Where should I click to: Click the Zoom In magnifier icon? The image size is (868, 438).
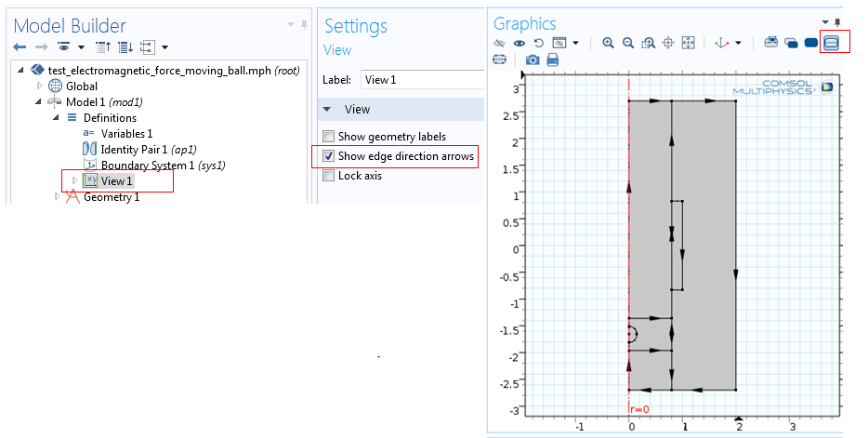pyautogui.click(x=608, y=43)
